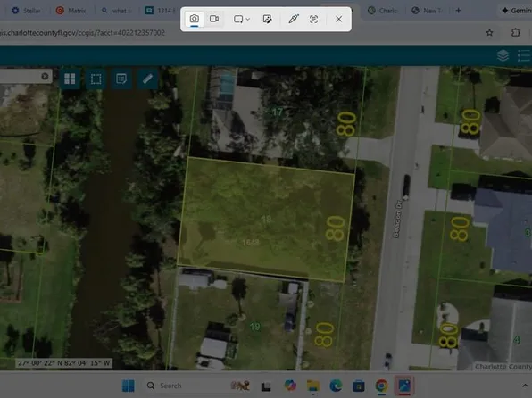This screenshot has height=398, width=532.
Task: Open the snip shape dropdown
Action: point(242,19)
